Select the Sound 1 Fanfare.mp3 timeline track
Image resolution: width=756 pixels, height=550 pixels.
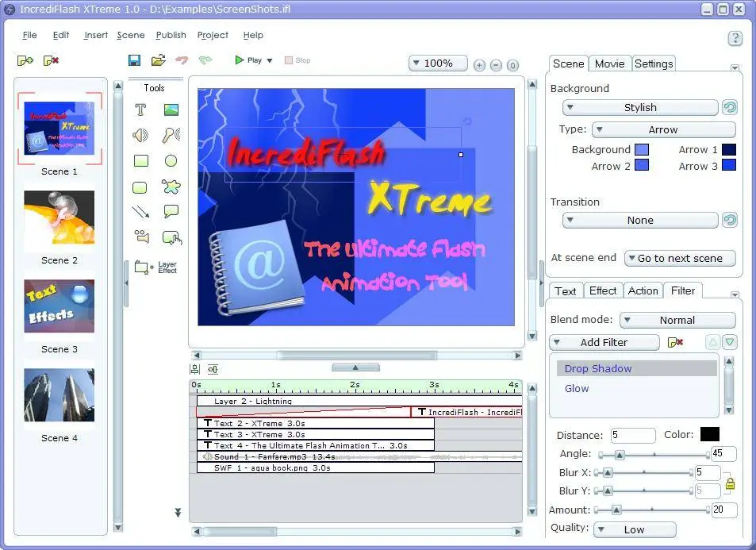(359, 456)
